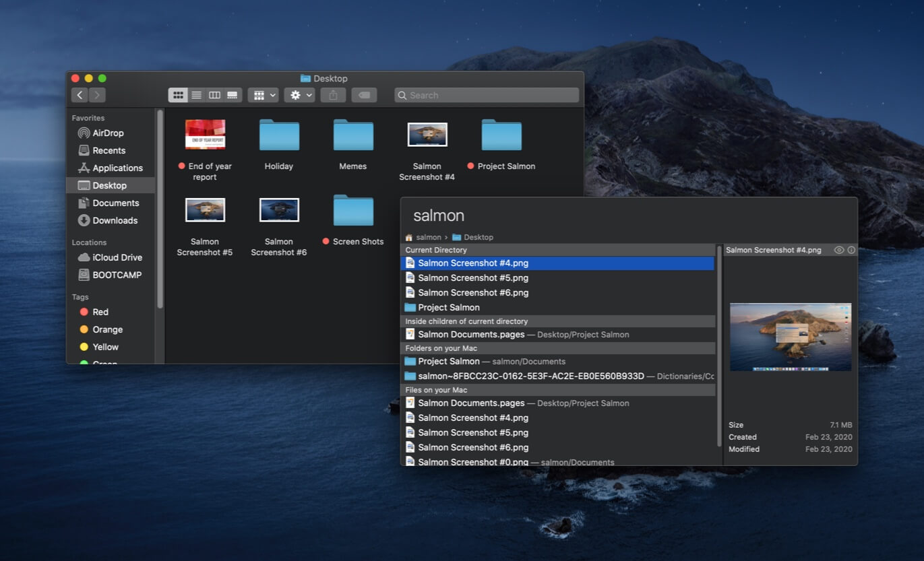The height and width of the screenshot is (561, 924).
Task: Select the End of year report file
Action: point(205,135)
